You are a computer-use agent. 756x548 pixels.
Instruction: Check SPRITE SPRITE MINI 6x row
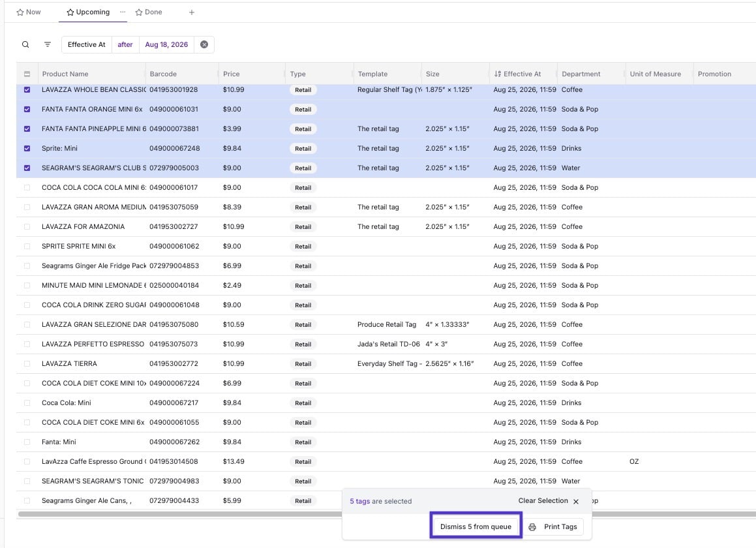click(27, 247)
